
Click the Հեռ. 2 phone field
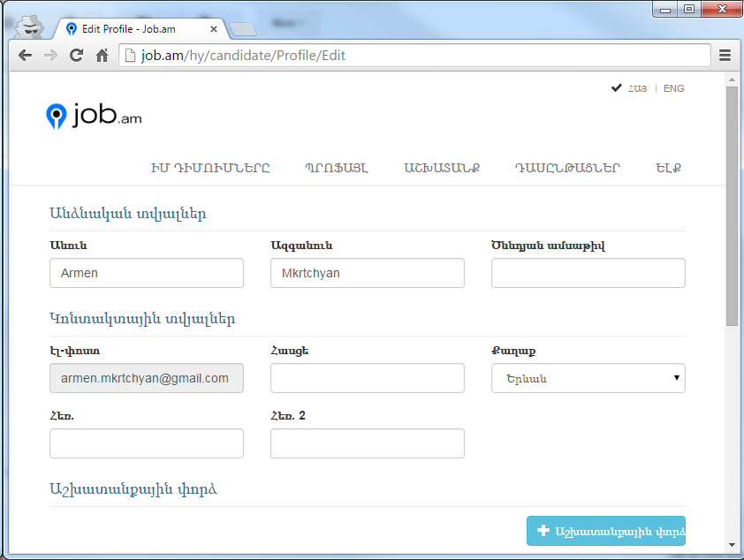click(x=368, y=443)
